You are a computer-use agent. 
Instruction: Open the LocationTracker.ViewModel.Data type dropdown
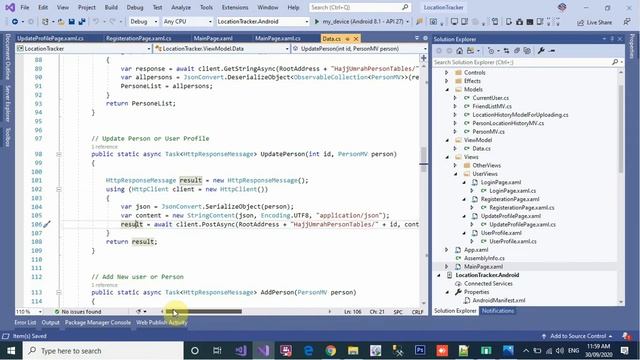point(222,49)
